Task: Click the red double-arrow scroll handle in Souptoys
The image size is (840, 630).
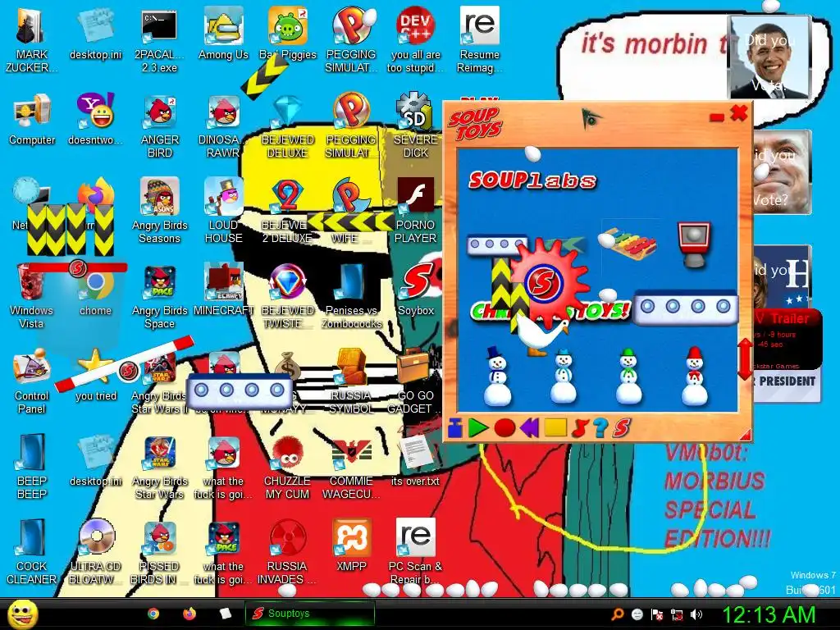Action: [745, 359]
